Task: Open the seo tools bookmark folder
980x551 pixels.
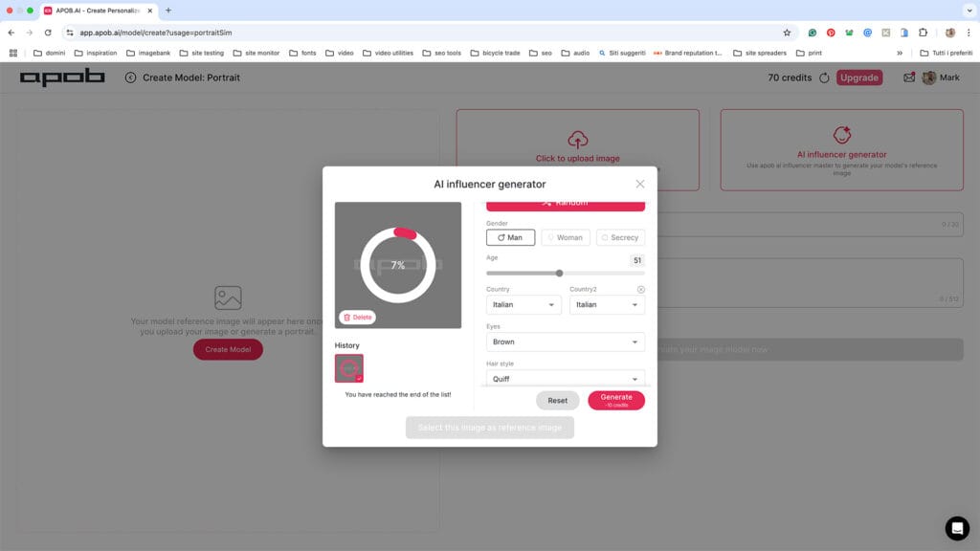Action: (x=460, y=53)
